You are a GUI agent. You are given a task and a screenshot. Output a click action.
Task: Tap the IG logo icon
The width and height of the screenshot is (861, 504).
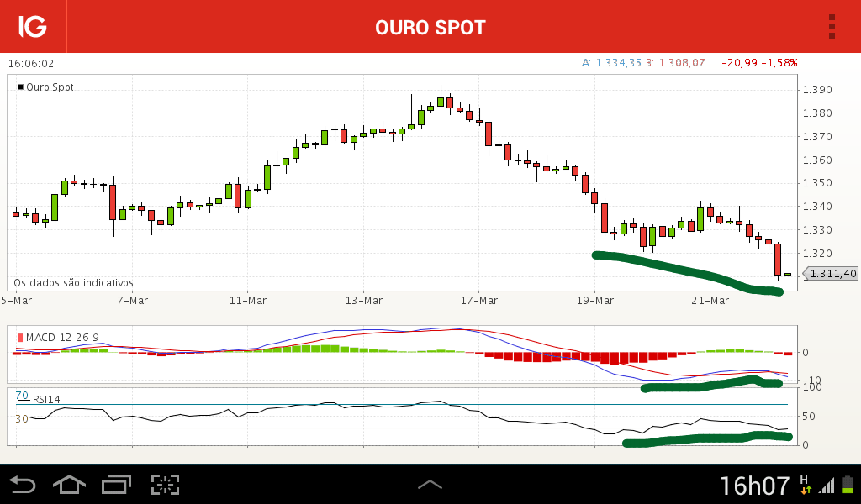pyautogui.click(x=33, y=26)
